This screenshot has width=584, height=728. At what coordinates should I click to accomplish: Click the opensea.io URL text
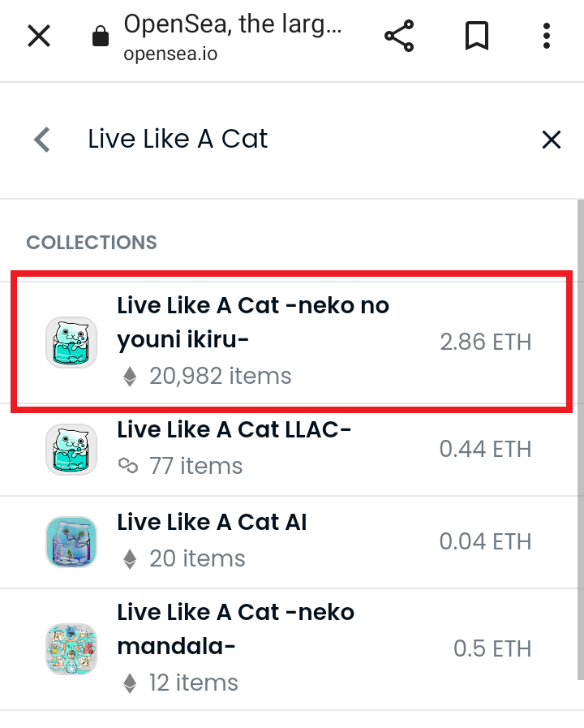click(x=170, y=54)
